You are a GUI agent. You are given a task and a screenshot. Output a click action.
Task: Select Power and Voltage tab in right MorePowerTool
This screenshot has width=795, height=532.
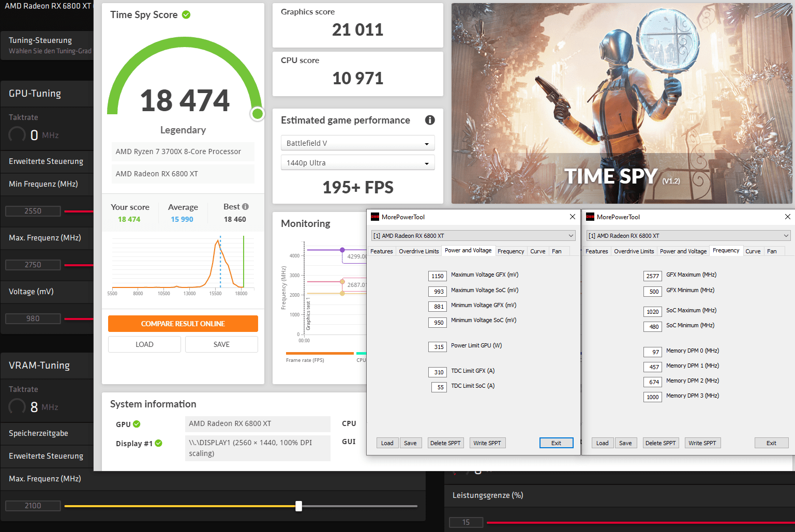coord(683,251)
